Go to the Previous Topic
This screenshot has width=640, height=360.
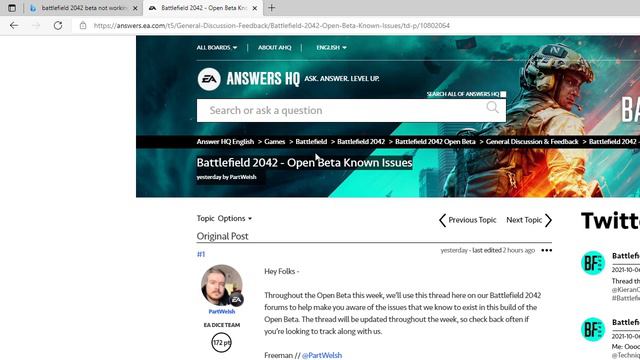(467, 220)
